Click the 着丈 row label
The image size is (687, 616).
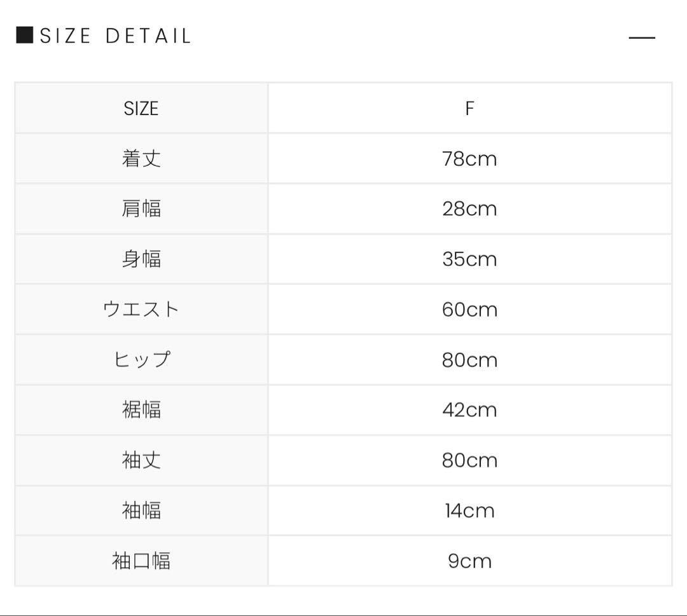[x=141, y=159]
